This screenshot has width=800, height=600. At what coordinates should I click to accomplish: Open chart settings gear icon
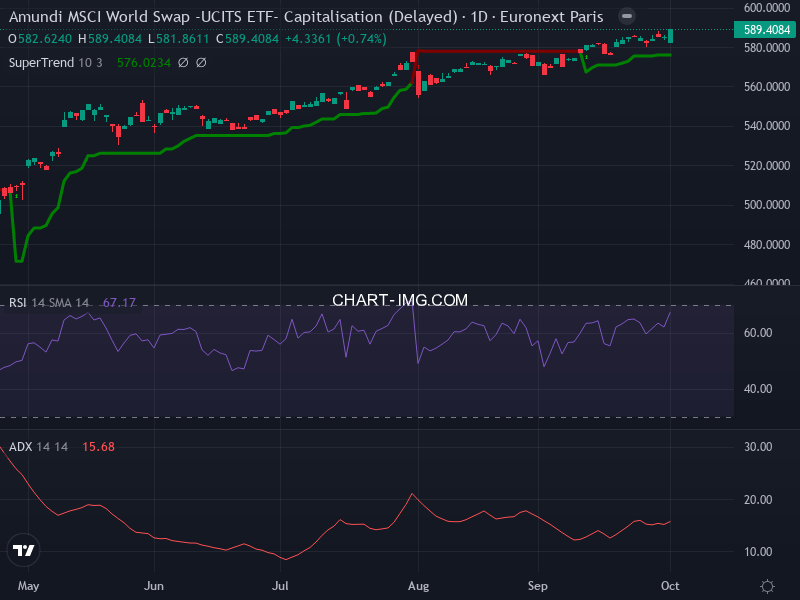767,586
